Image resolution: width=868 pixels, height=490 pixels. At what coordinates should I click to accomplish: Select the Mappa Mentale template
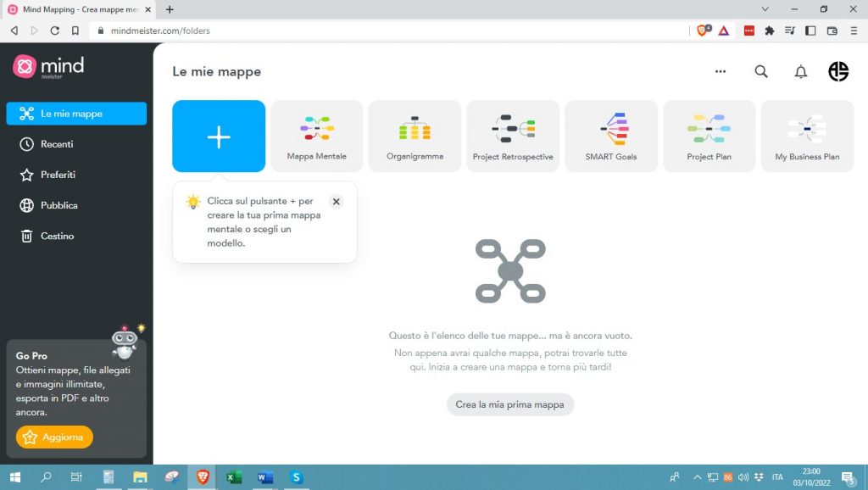(x=317, y=136)
